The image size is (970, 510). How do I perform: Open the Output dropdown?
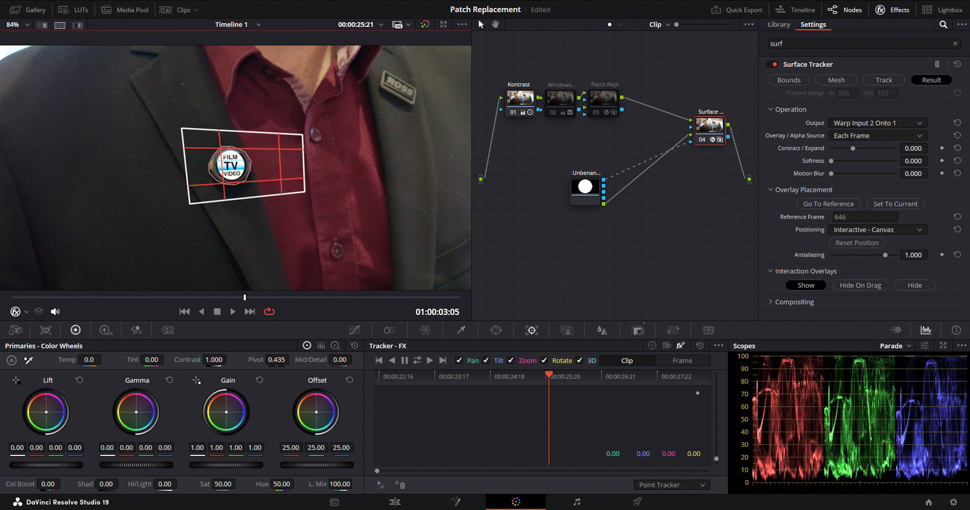pyautogui.click(x=877, y=123)
